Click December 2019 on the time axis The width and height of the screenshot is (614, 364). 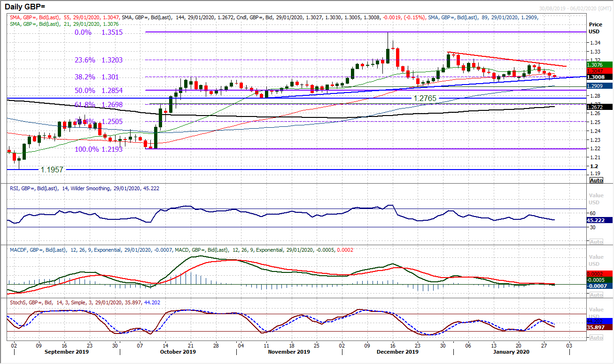398,351
